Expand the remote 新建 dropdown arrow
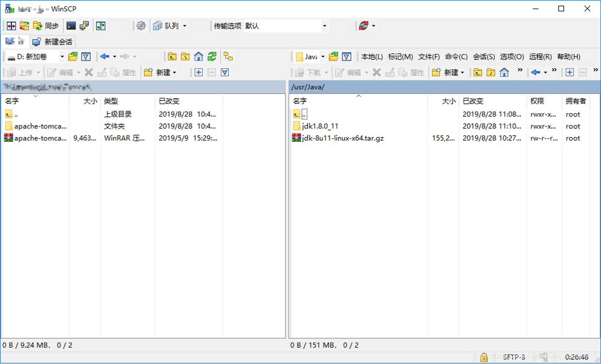This screenshot has height=364, width=601. (462, 72)
